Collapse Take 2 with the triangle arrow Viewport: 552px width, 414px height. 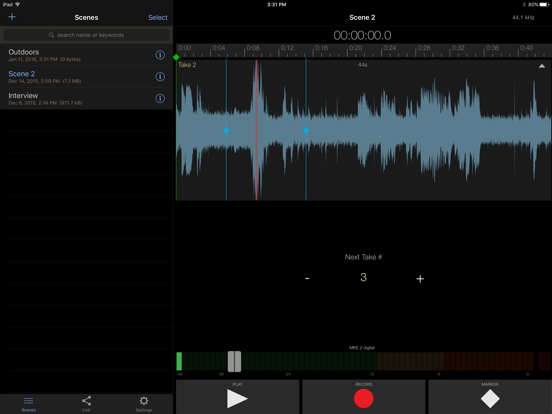[x=542, y=66]
